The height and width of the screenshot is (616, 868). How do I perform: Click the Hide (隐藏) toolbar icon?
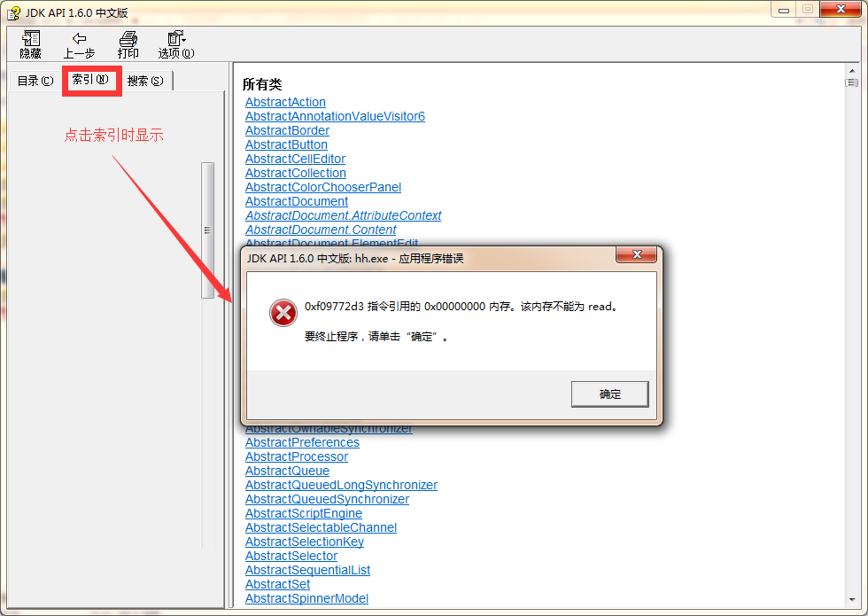(x=30, y=38)
